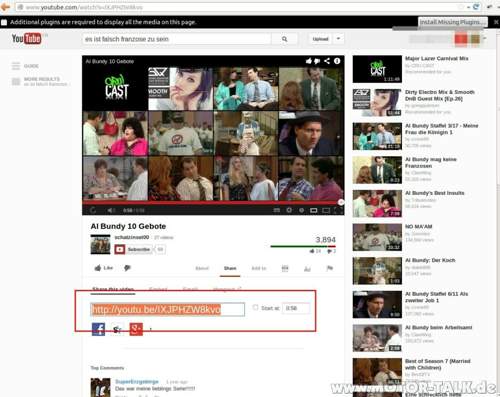Open the 'NO MA'AM' video thumbnail
Image resolution: width=500 pixels, height=397 pixels.
tap(377, 237)
